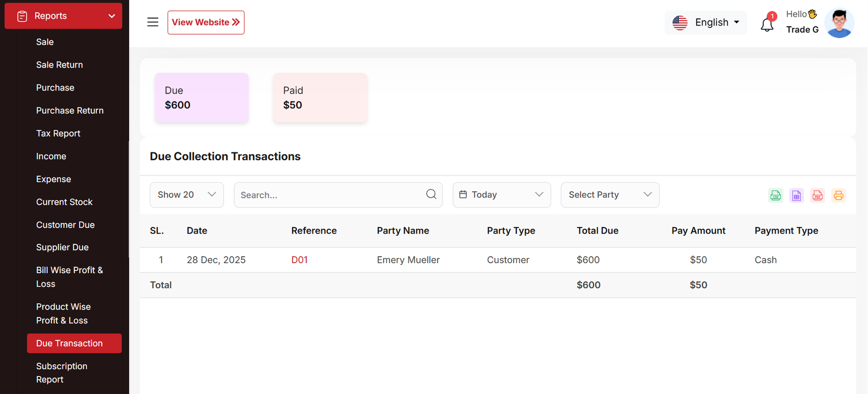Click the user profile avatar
The width and height of the screenshot is (868, 394).
839,23
